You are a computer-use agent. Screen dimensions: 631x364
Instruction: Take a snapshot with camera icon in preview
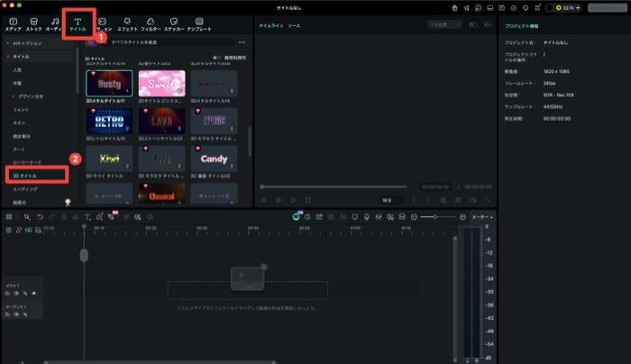click(x=458, y=200)
